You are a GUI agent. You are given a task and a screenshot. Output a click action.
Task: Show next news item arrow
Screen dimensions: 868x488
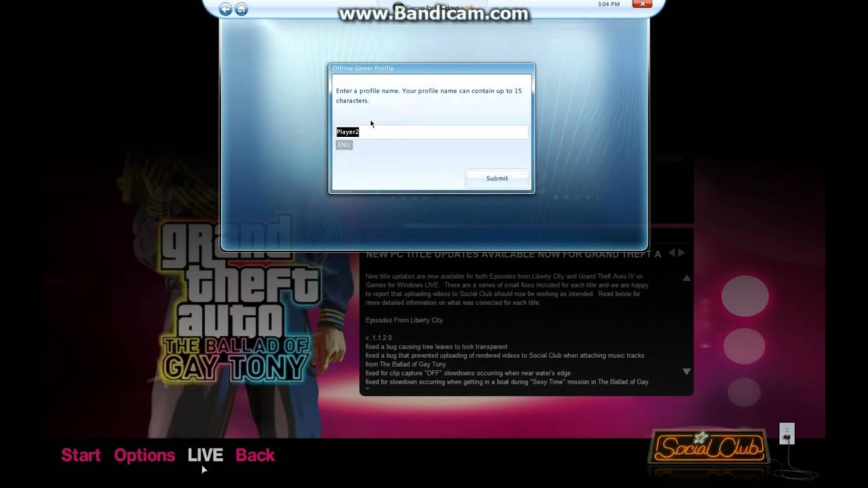pyautogui.click(x=682, y=253)
